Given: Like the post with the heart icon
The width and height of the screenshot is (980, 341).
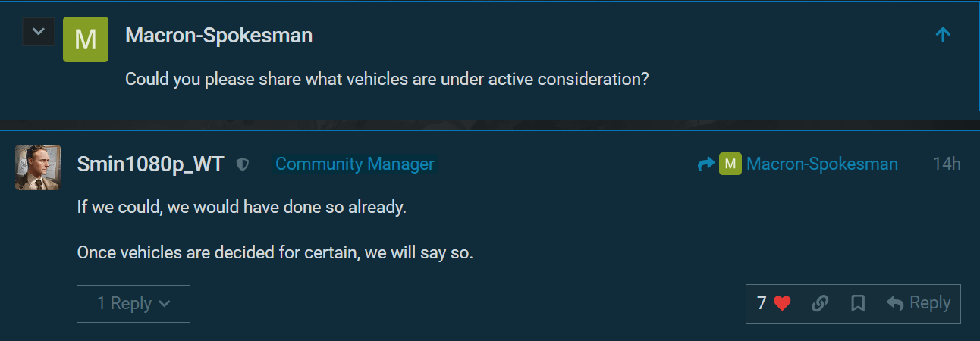Looking at the screenshot, I should [x=782, y=304].
